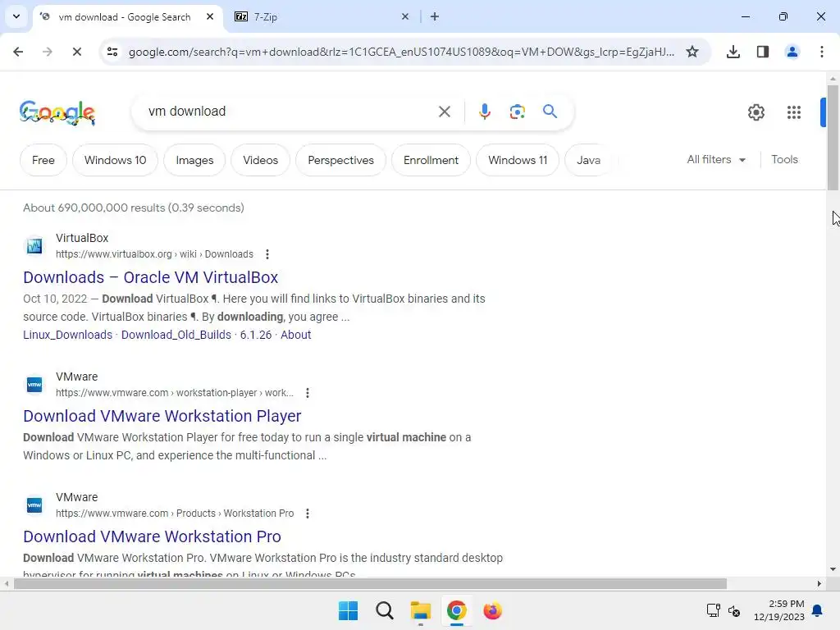Open Firefox from the taskbar
This screenshot has height=630, width=840.
click(x=492, y=610)
